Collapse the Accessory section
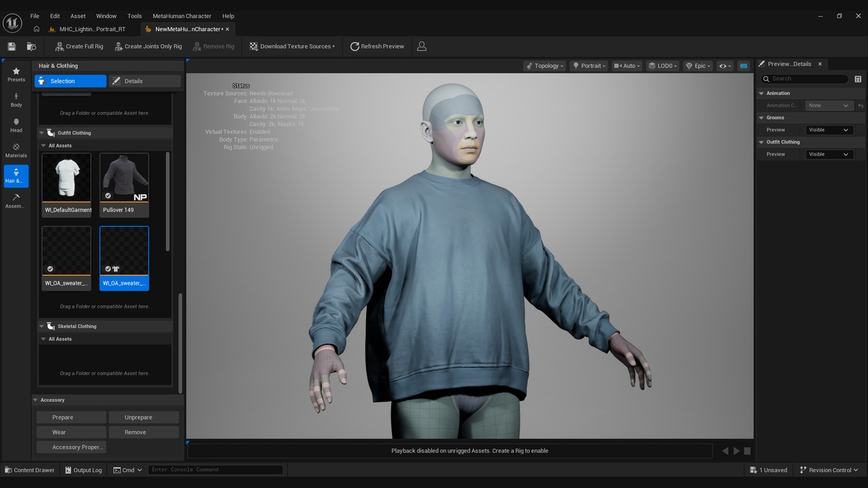The image size is (868, 488). 36,400
